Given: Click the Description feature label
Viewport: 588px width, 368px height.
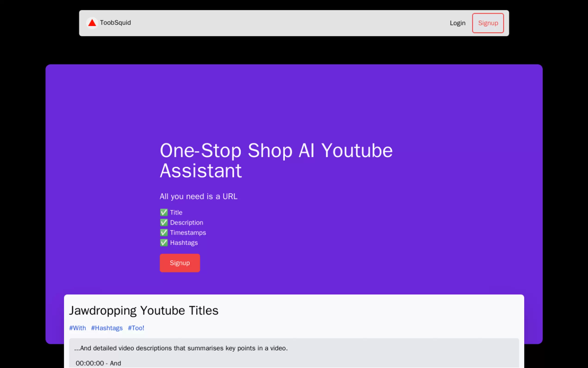Looking at the screenshot, I should (x=186, y=222).
